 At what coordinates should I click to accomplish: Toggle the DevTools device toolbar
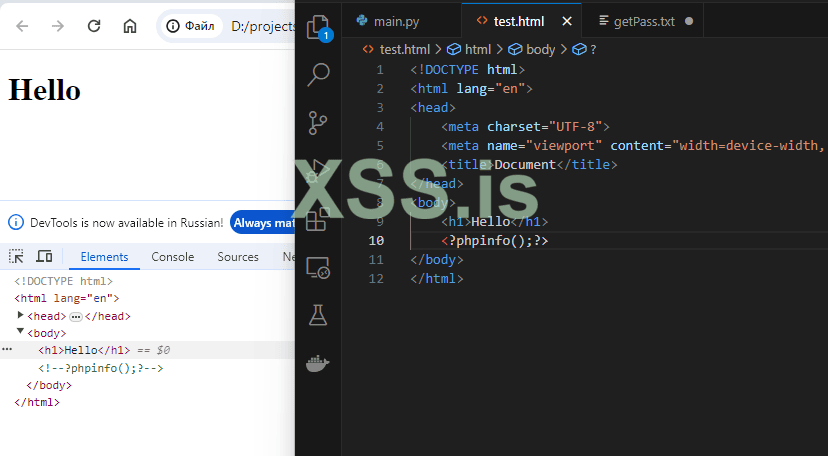(44, 256)
